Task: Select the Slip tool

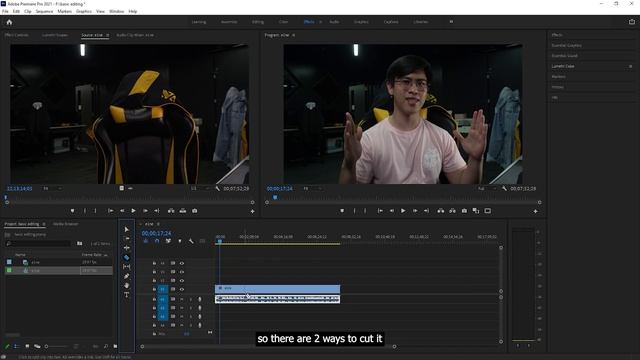Action: (127, 267)
